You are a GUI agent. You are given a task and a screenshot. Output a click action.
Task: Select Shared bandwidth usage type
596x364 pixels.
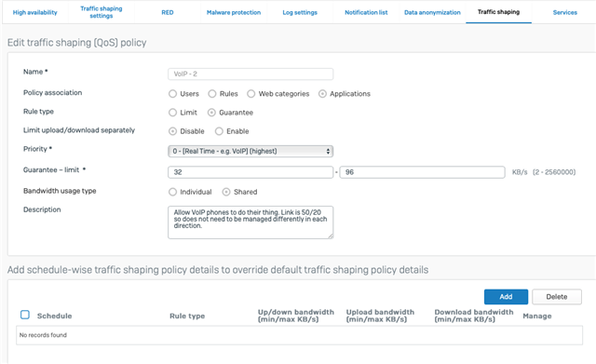[226, 192]
